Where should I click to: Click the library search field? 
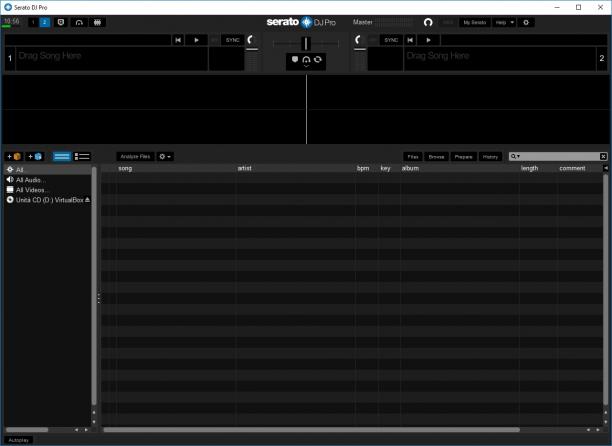point(560,156)
